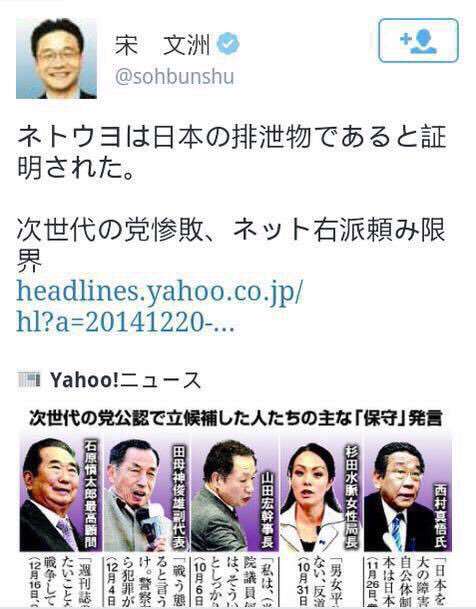
Task: Tap the 山田宏 portrait
Action: click(x=224, y=494)
